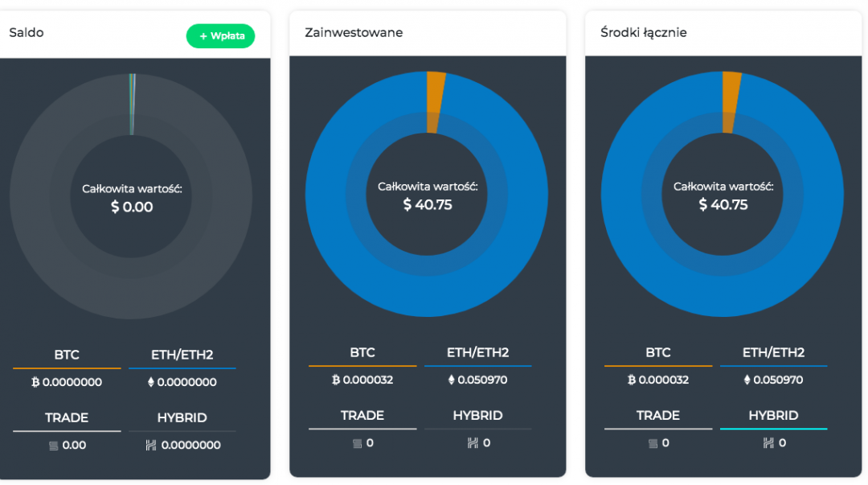Click Bitcoin icon in Saldo card
868x485 pixels.
pyautogui.click(x=35, y=382)
